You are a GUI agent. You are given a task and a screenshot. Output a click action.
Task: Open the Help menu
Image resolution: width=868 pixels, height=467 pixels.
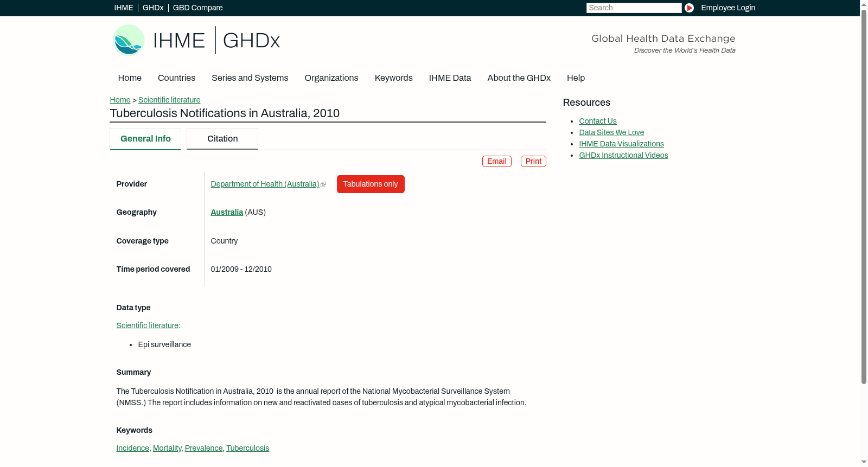click(x=576, y=78)
